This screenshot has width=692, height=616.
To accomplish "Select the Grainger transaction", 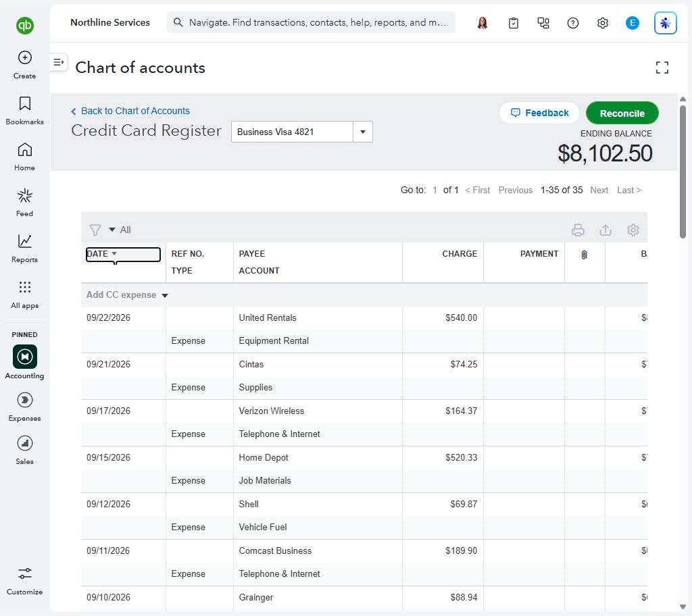I will 364,598.
